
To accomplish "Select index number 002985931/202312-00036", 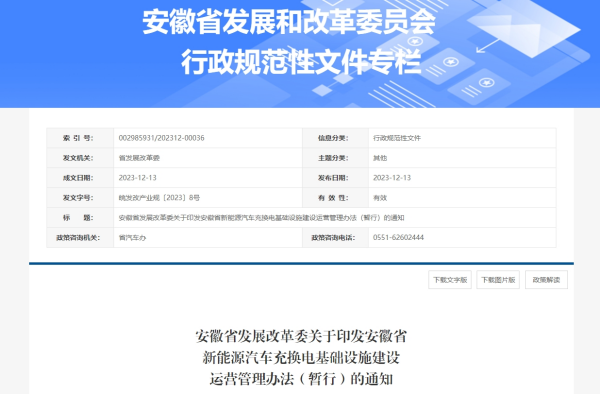I will click(161, 138).
